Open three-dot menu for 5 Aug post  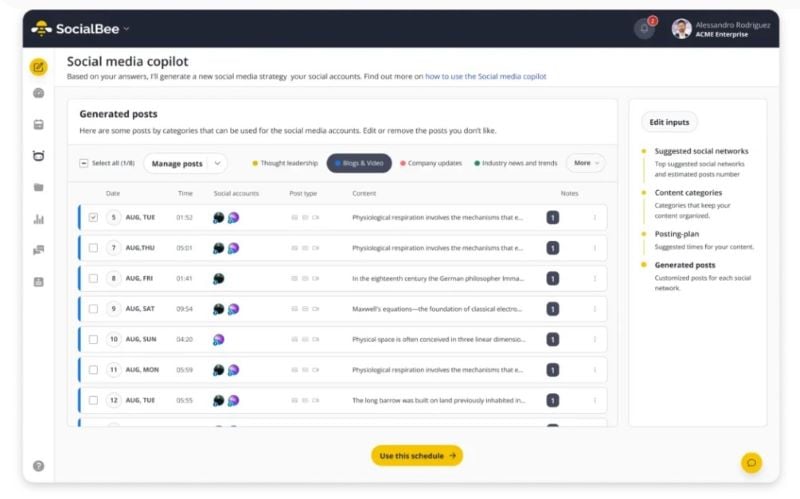click(x=595, y=217)
